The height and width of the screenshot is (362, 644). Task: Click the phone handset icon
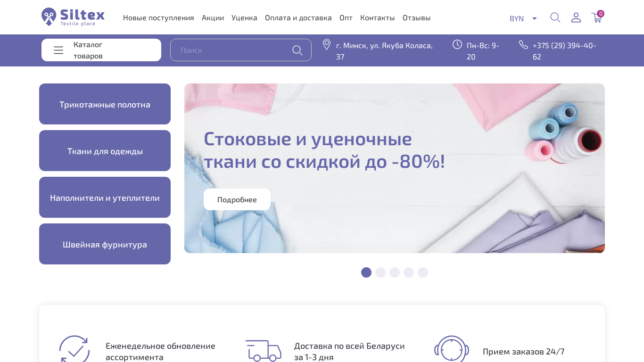coord(523,44)
